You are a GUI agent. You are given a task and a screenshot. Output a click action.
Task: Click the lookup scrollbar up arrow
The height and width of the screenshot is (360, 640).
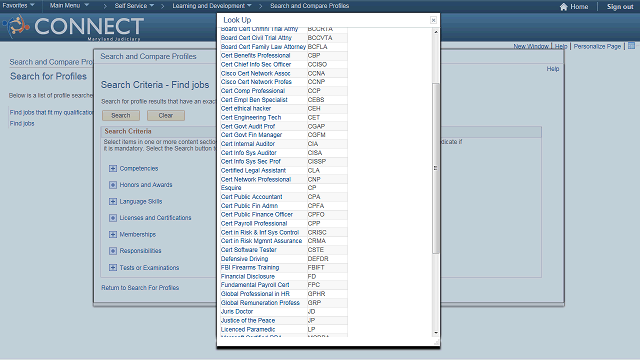pos(436,32)
